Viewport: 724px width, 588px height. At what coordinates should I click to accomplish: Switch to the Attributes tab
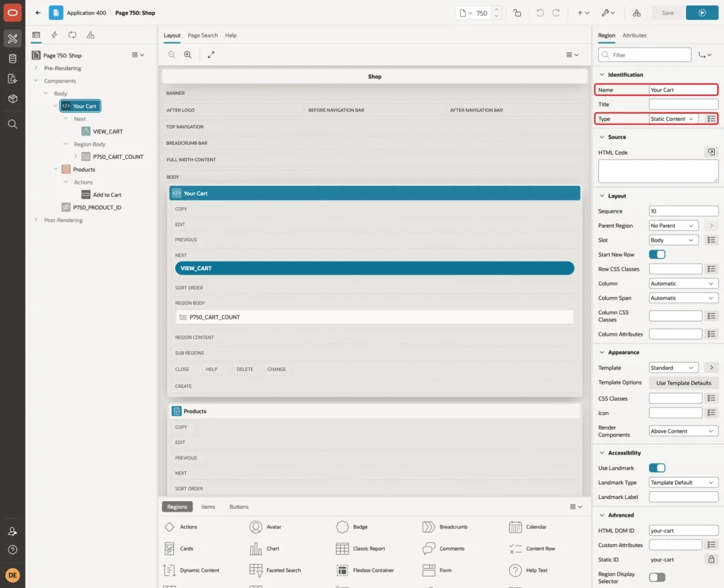click(x=634, y=35)
